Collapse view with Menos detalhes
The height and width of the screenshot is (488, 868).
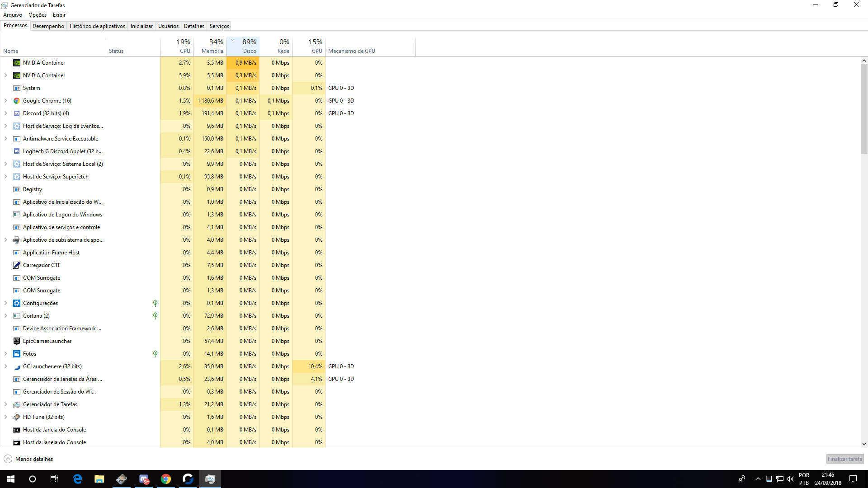[x=28, y=459]
